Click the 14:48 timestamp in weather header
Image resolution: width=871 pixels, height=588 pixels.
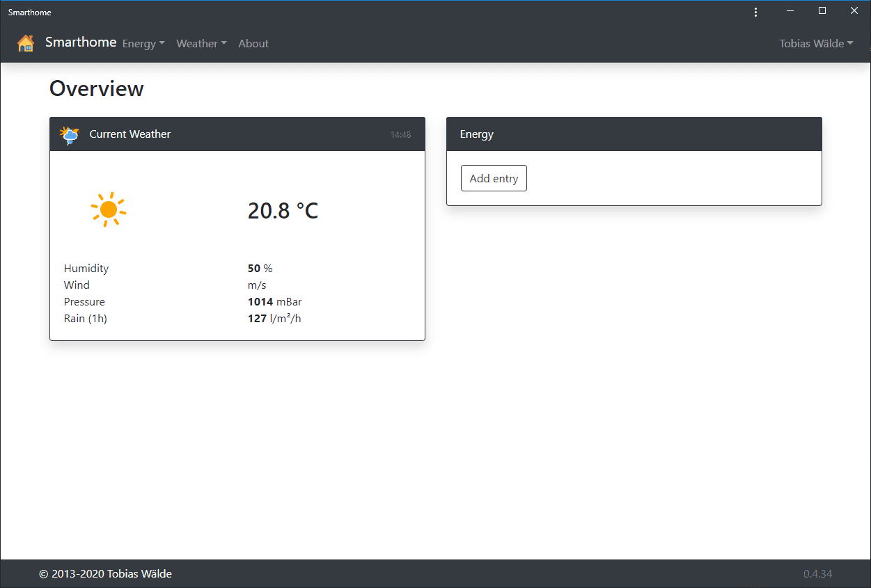(400, 135)
